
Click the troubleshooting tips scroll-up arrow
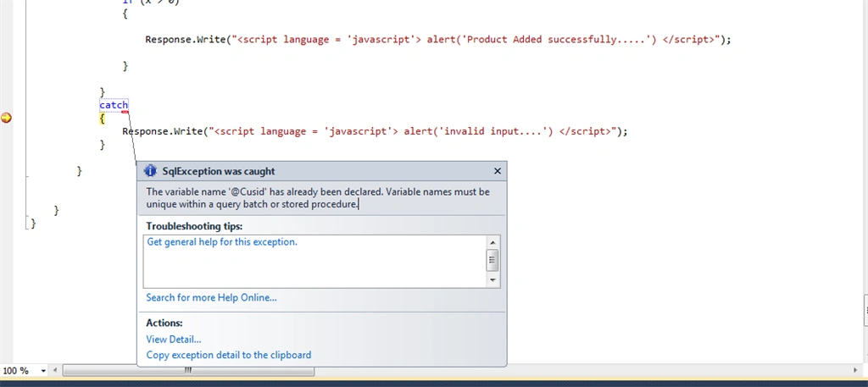pyautogui.click(x=492, y=243)
